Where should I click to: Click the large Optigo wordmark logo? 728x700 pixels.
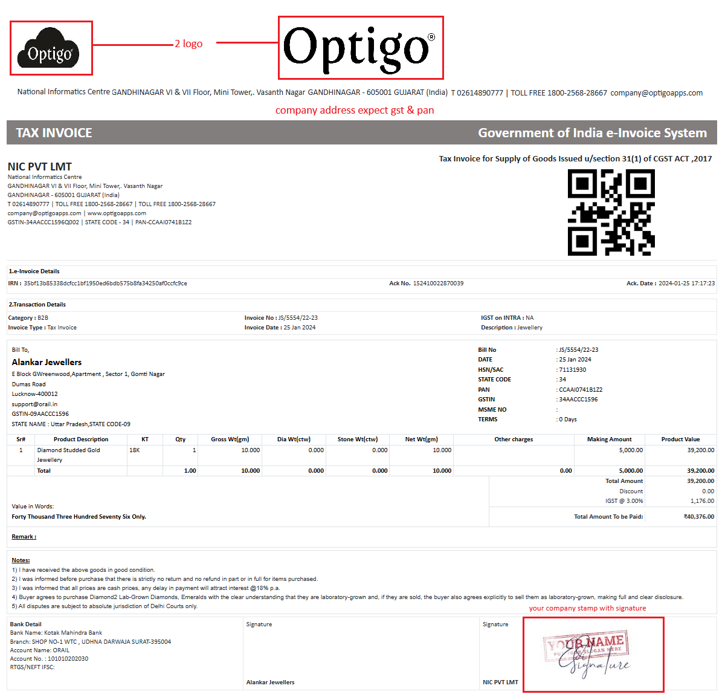click(360, 48)
